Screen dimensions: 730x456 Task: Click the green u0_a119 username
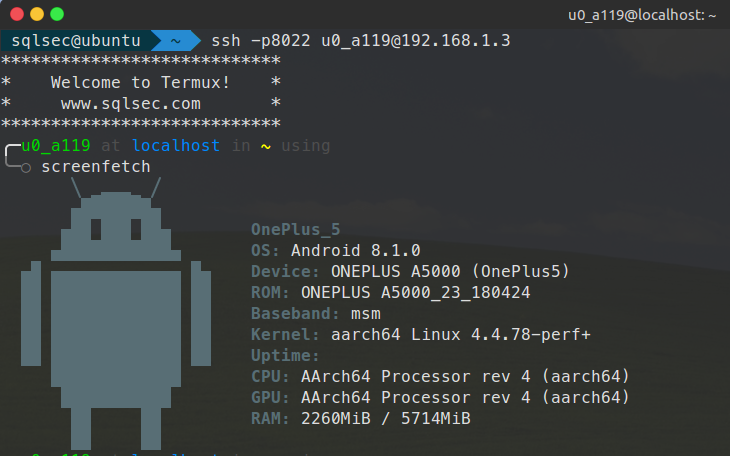tap(56, 145)
